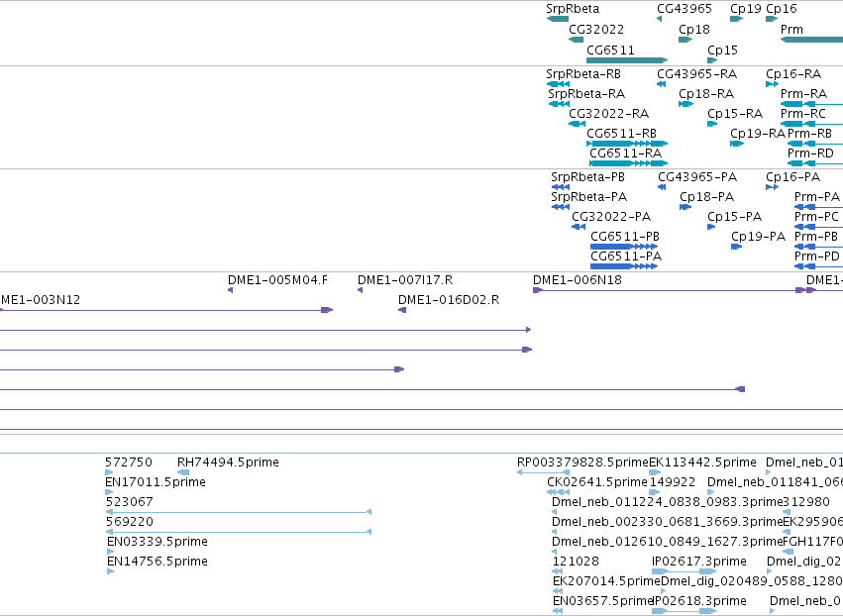
Task: Select the EK207014.5prime EST label
Action: pyautogui.click(x=606, y=581)
